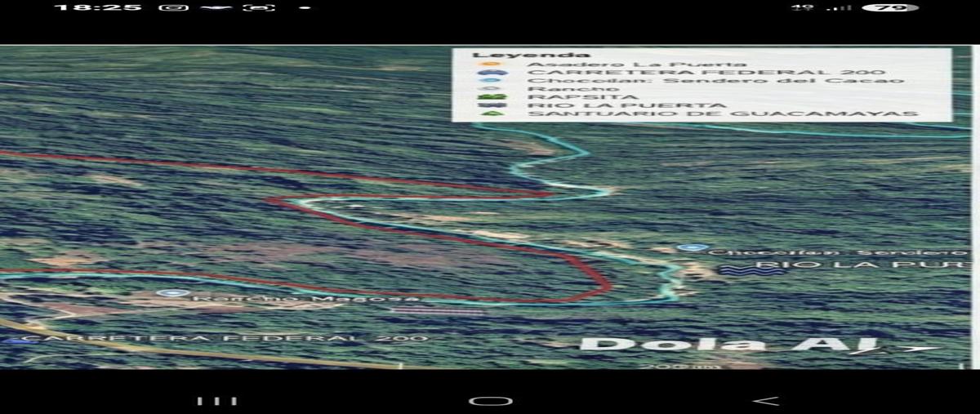This screenshot has height=414, width=980.
Task: Select SANTUARIO DE GUACAMAYAS legend icon
Action: [494, 114]
